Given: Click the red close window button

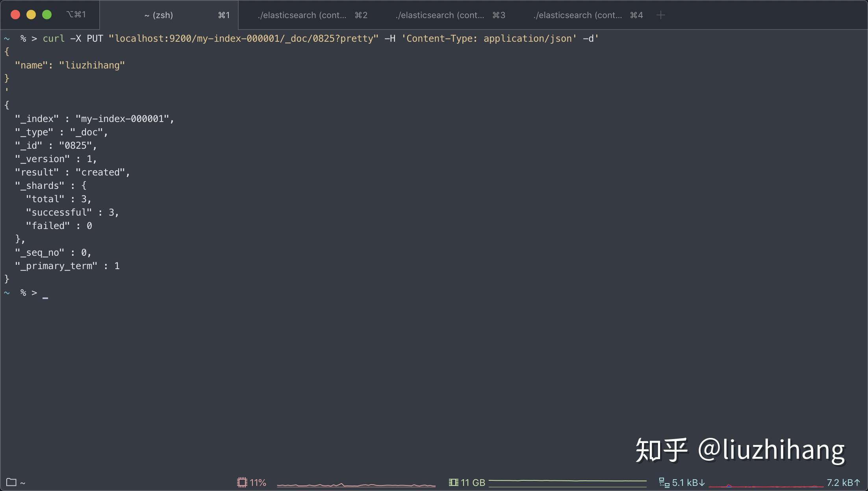Looking at the screenshot, I should [x=15, y=15].
